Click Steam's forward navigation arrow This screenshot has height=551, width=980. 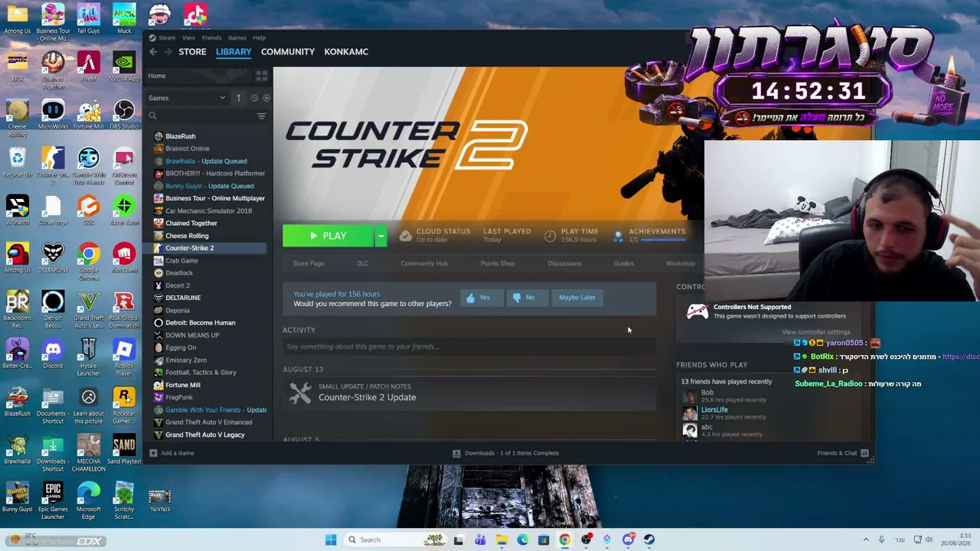point(168,52)
